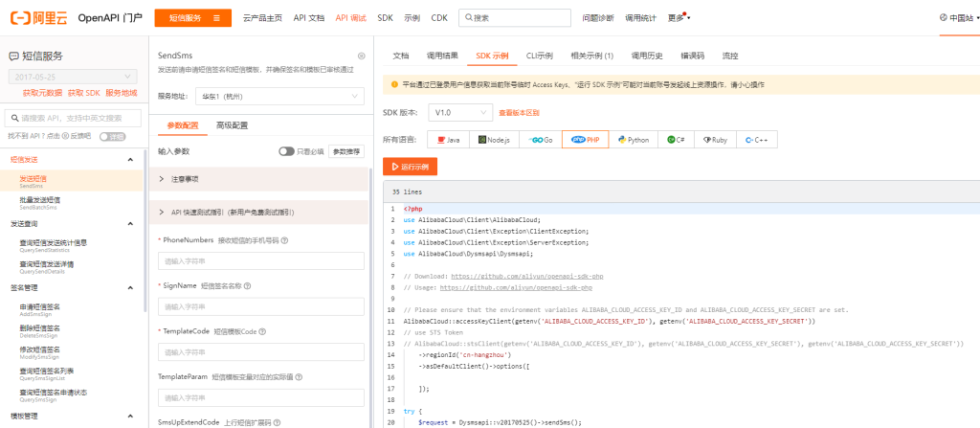Select the Java language icon button
Viewport: 980px width, 428px height.
click(x=449, y=140)
